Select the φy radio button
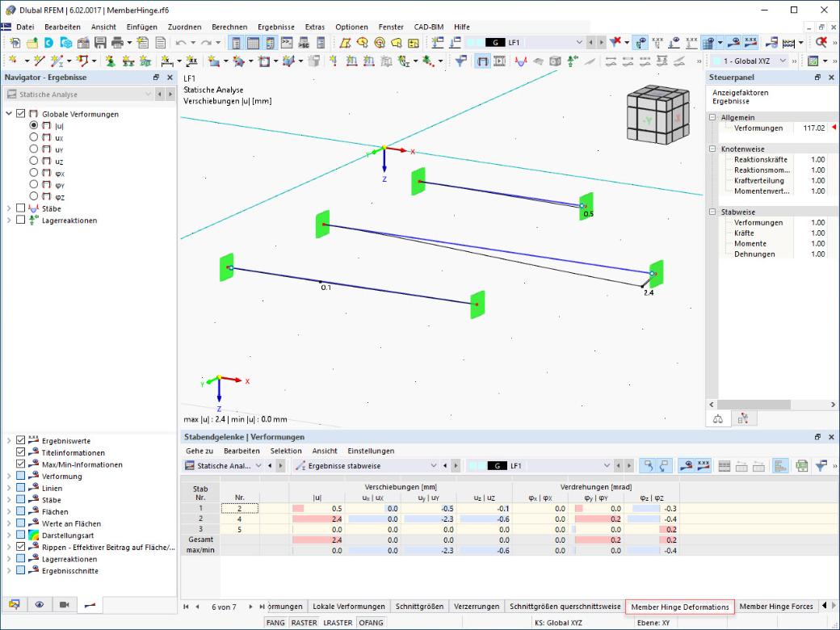The image size is (840, 630). click(34, 184)
